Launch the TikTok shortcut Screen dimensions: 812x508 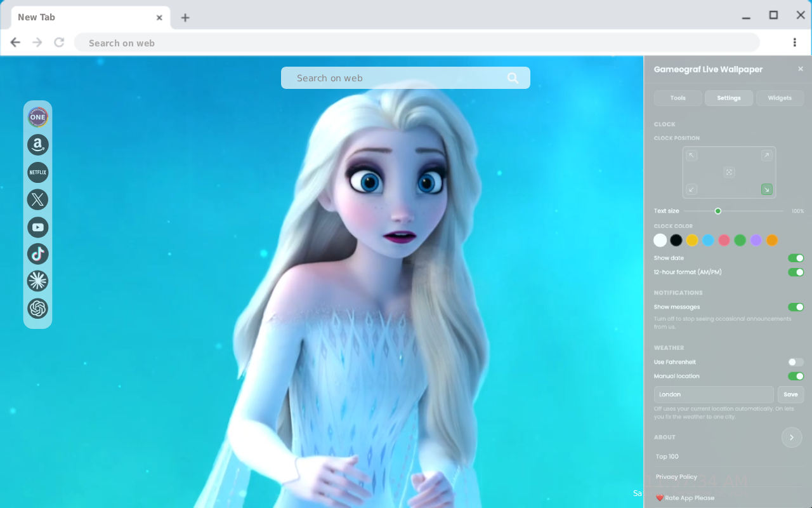37,254
